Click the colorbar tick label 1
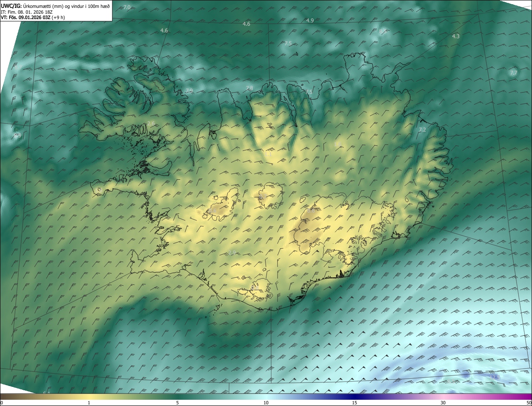Viewport: 532px width, 406px height. (89, 403)
